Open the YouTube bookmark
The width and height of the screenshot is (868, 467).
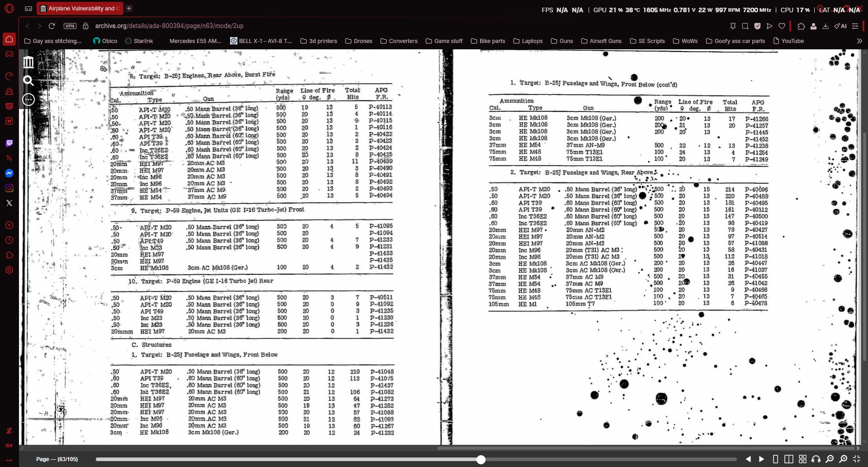(788, 41)
